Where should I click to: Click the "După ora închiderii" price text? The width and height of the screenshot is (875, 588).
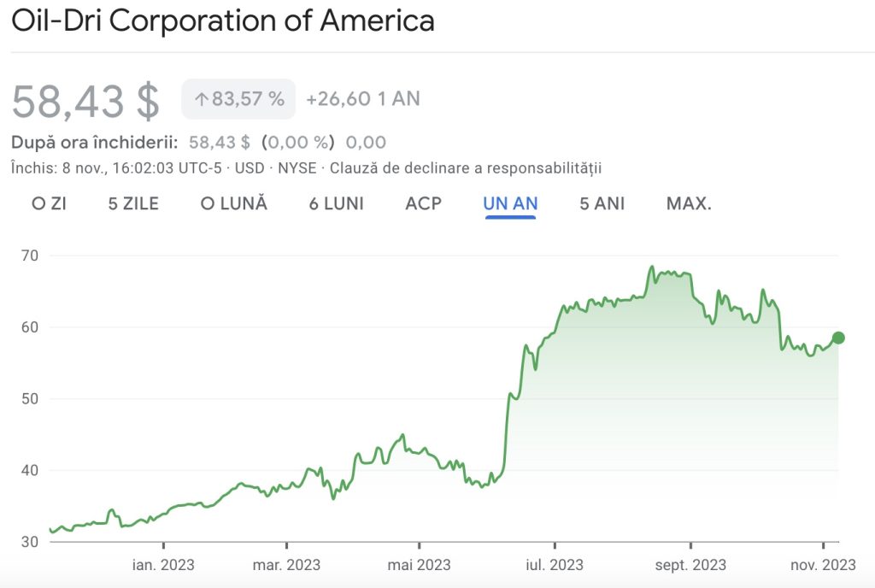(x=93, y=142)
